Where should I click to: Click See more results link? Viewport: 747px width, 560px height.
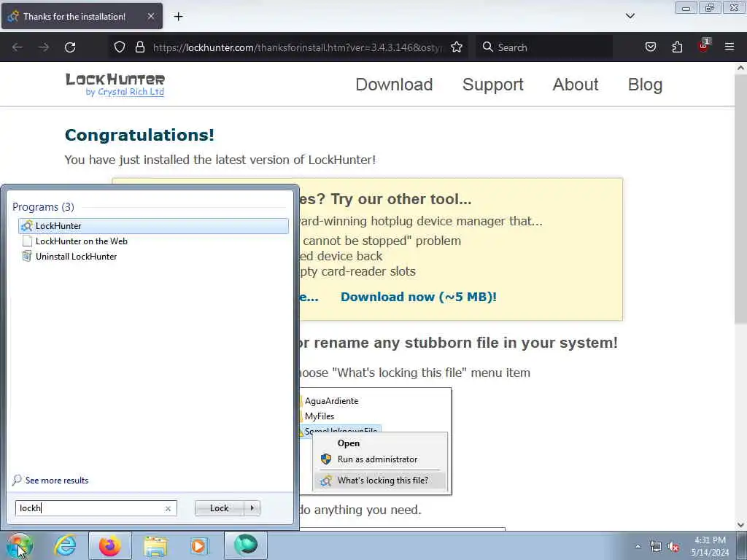(57, 480)
